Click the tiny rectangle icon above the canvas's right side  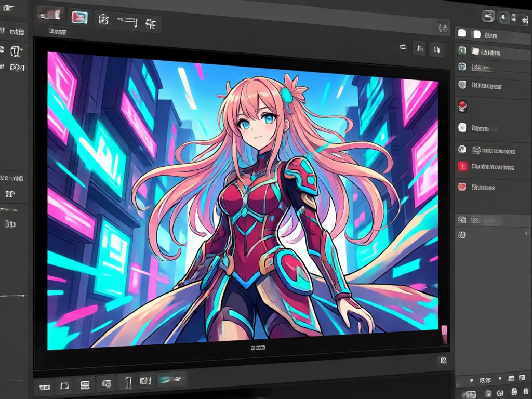[403, 47]
